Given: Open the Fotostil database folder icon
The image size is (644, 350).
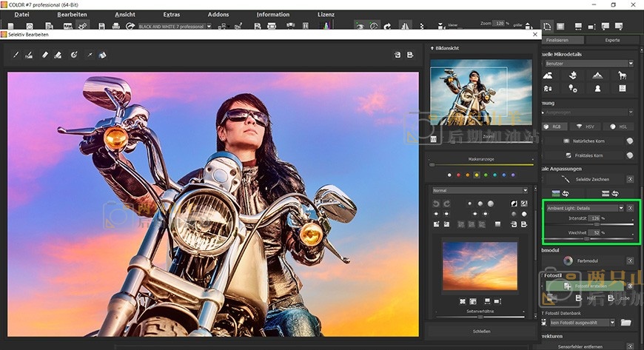Looking at the screenshot, I should 625,323.
